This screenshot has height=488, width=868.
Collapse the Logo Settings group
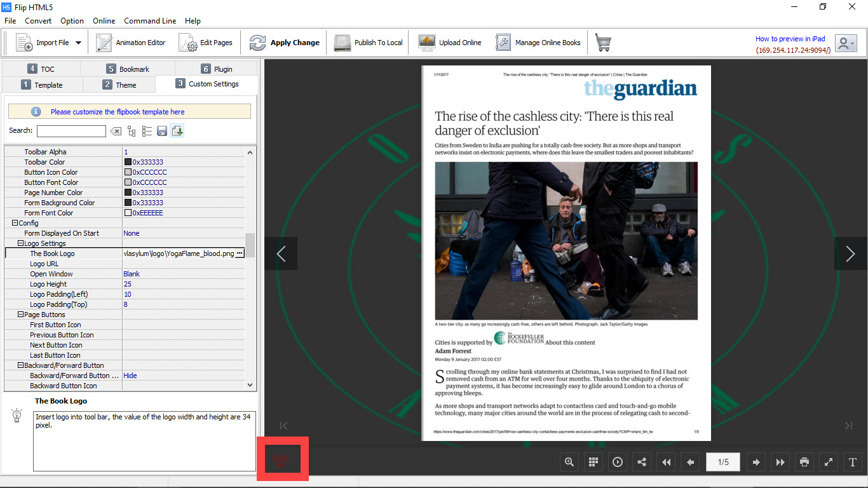[x=20, y=243]
